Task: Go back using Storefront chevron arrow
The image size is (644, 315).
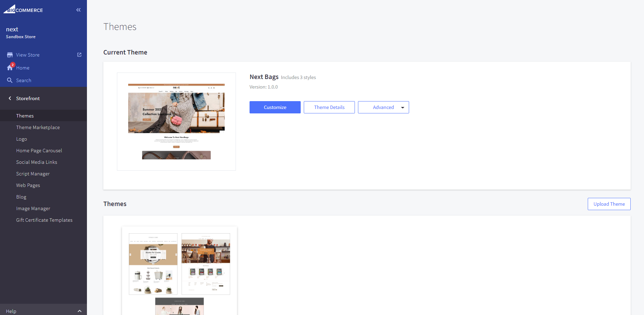Action: (x=10, y=98)
